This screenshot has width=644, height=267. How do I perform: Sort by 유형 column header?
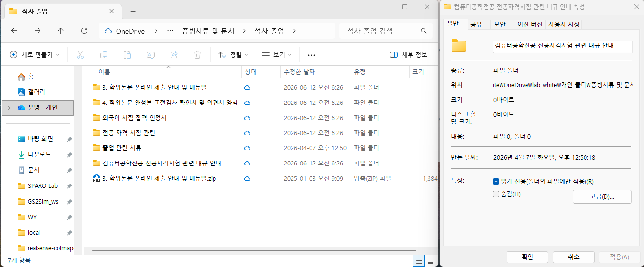[x=380, y=72]
